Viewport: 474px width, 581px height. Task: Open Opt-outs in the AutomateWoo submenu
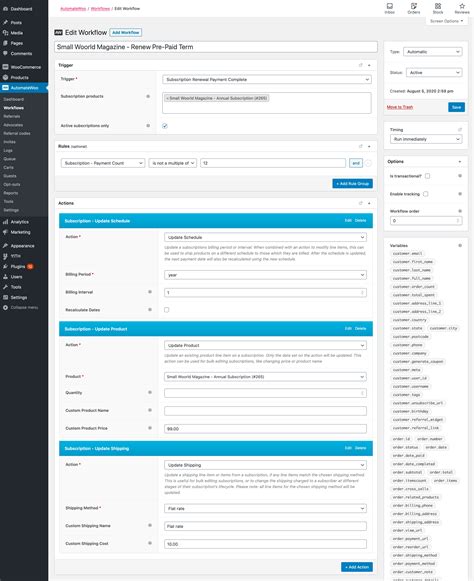tap(12, 185)
